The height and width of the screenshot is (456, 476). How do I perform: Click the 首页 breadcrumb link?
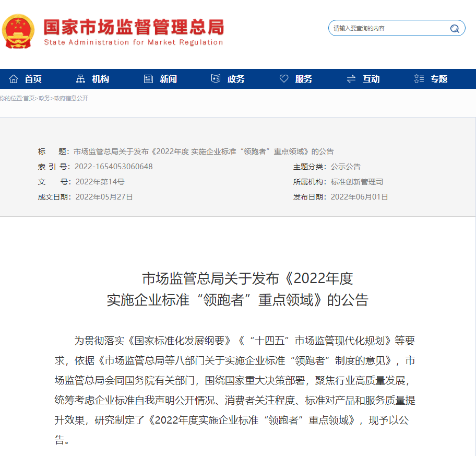29,98
